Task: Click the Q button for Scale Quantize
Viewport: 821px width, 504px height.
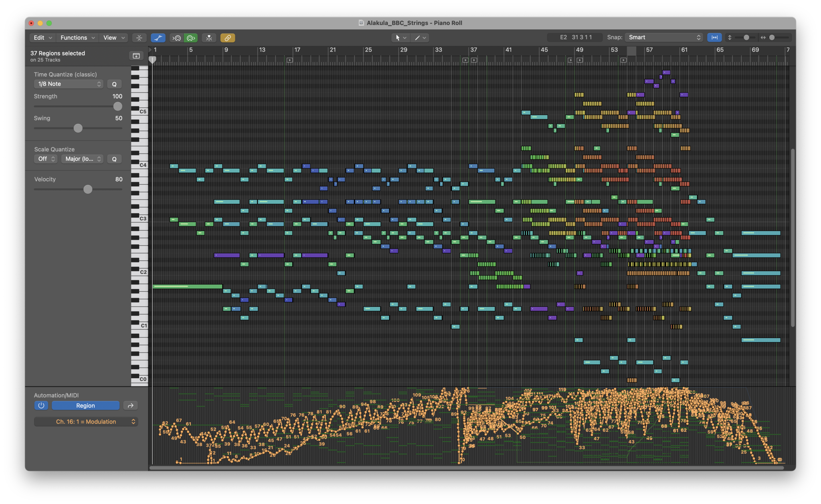Action: coord(114,159)
